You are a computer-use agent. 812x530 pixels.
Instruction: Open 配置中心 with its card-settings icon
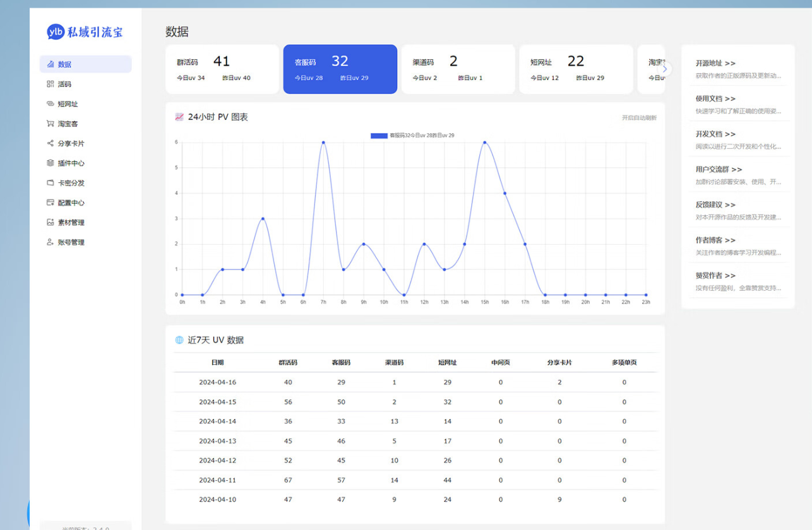coord(51,203)
